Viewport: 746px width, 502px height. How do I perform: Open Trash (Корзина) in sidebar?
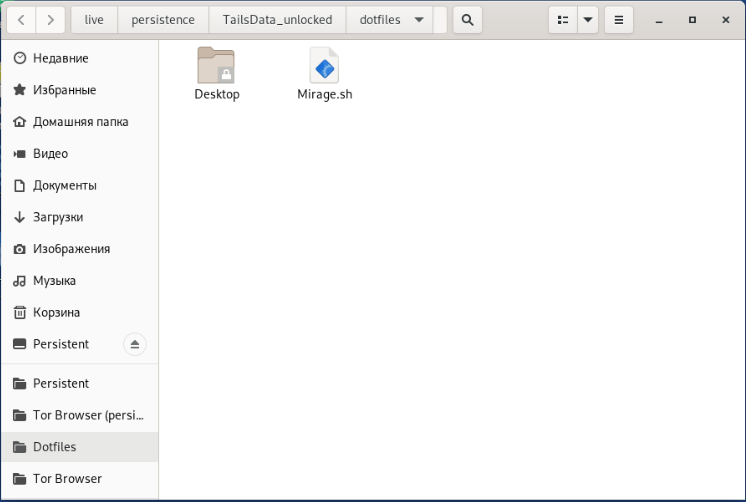(56, 312)
